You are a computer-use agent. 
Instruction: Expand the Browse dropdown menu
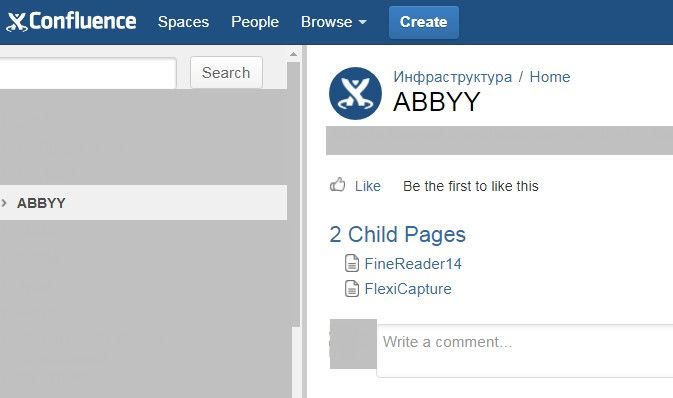(x=334, y=22)
